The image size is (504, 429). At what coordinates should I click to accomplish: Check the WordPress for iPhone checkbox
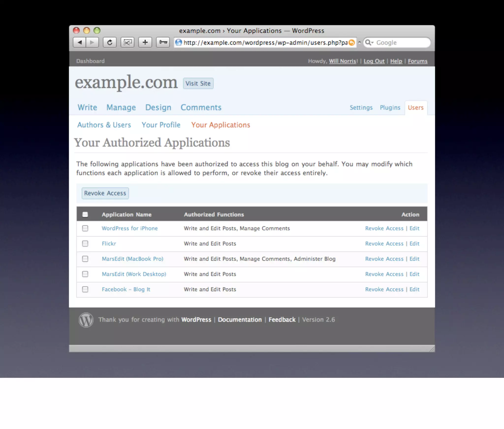(x=85, y=228)
